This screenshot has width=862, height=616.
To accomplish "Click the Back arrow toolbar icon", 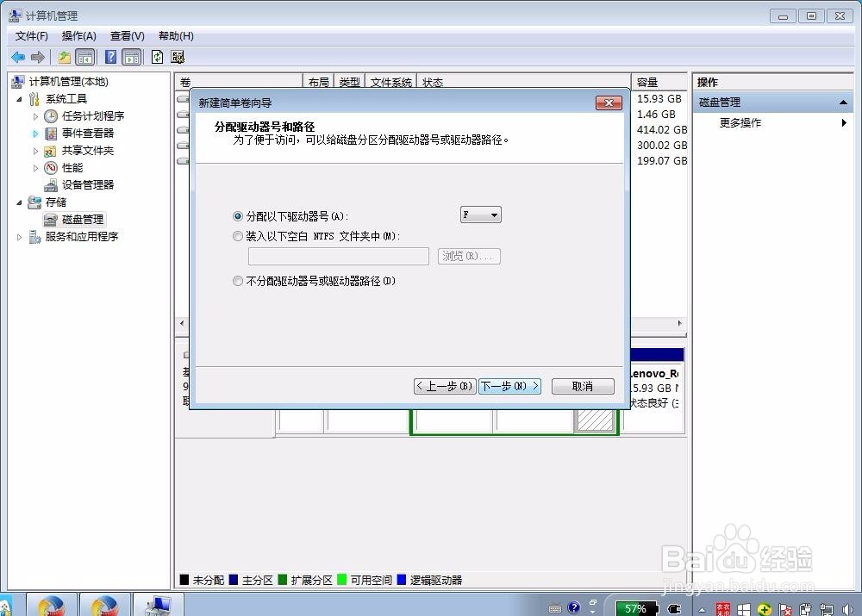I will pos(18,57).
